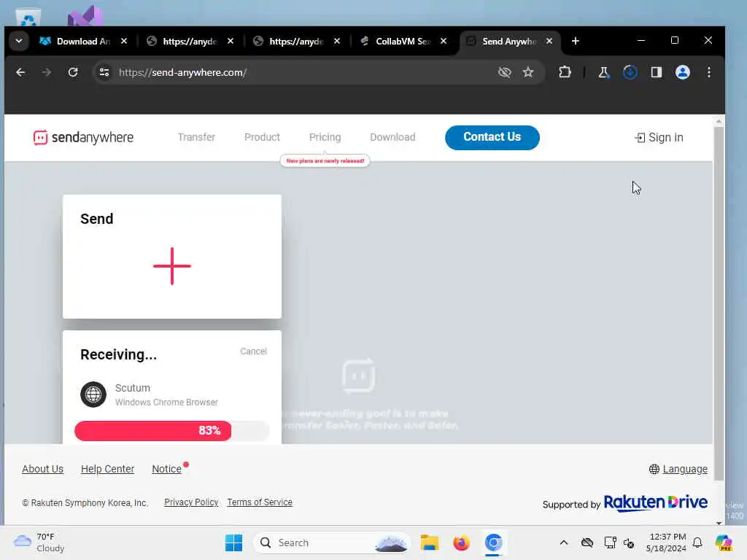Click the network display tray icon

(610, 542)
